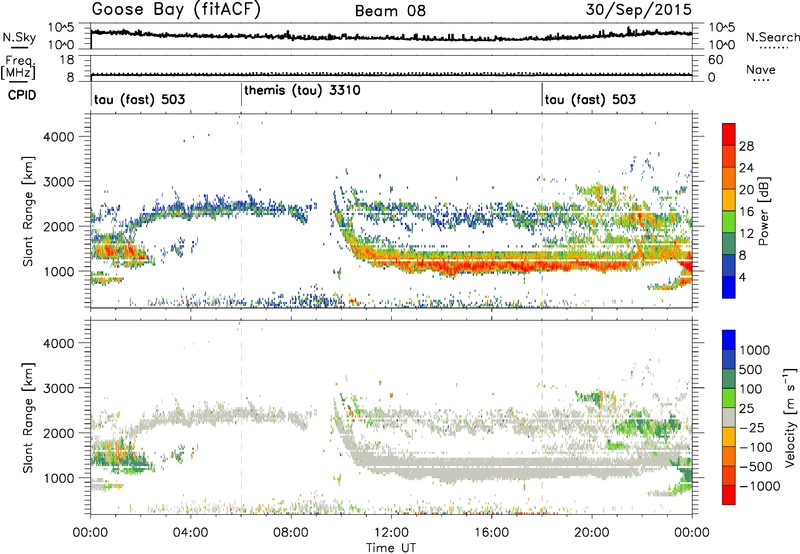Click the 'Nave' legend label
Image resolution: width=800 pixels, height=554 pixels.
pos(761,69)
